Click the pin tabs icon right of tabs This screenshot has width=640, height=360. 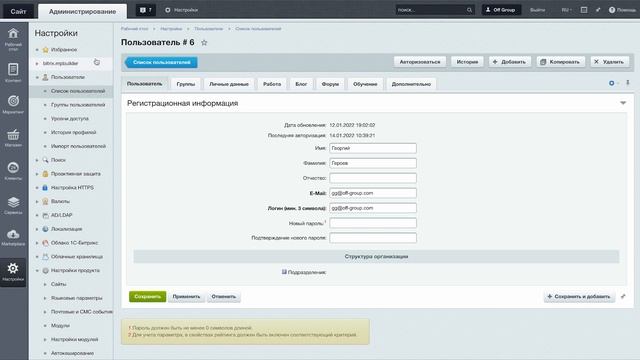(x=628, y=83)
